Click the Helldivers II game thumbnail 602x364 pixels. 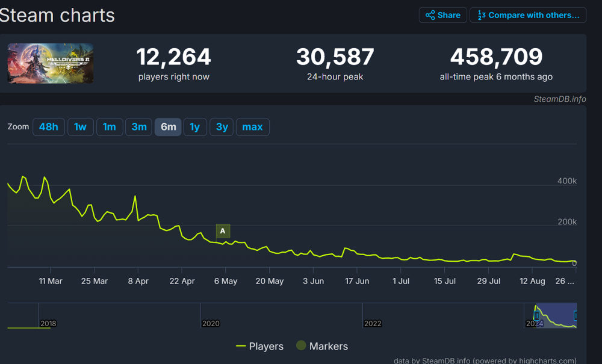click(x=51, y=63)
